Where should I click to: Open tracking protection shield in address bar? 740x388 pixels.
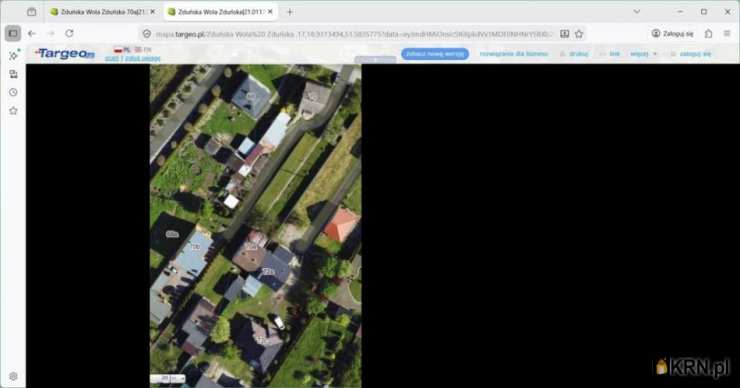[x=147, y=34]
